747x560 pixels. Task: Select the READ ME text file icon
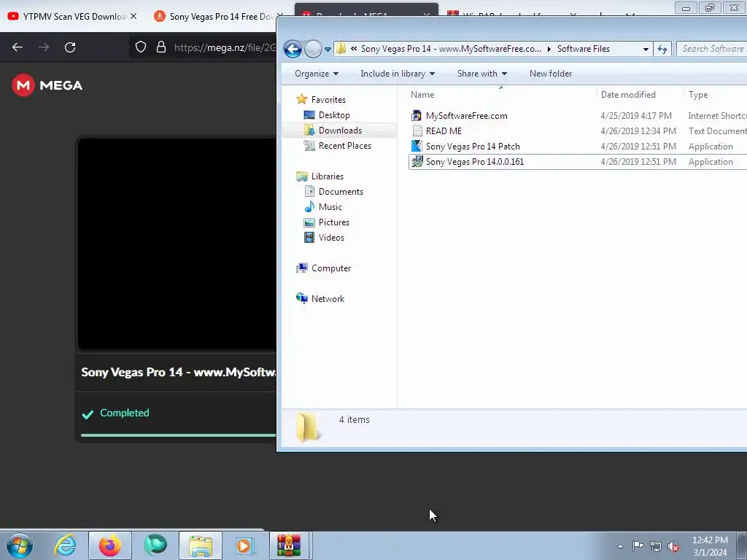[417, 131]
